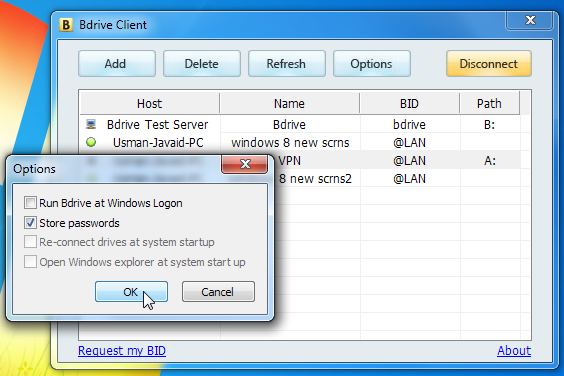Open the About link

click(514, 350)
